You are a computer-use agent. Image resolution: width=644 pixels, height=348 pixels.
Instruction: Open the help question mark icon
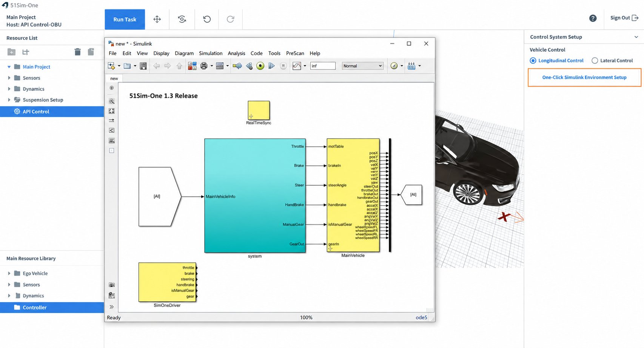[x=593, y=18]
